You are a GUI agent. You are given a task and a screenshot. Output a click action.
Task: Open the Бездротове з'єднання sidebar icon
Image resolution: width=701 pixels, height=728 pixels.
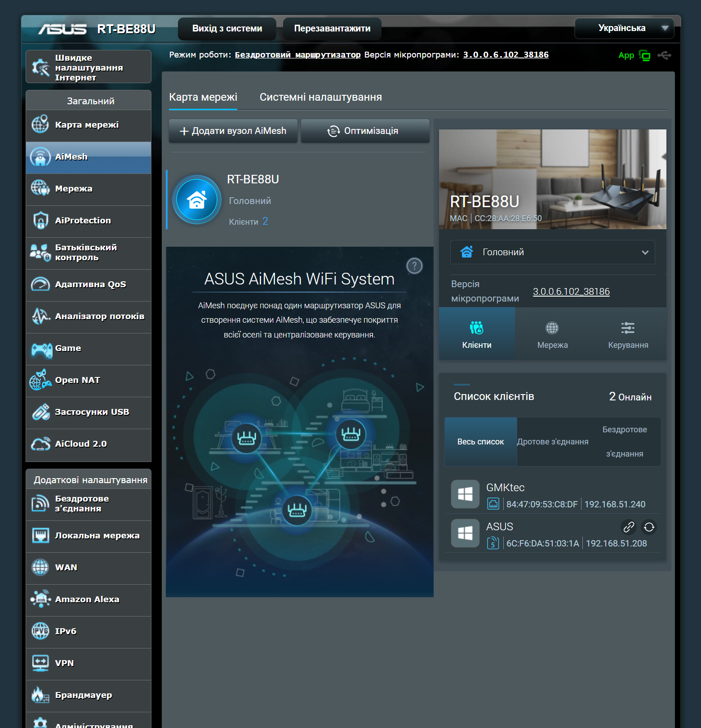click(40, 504)
